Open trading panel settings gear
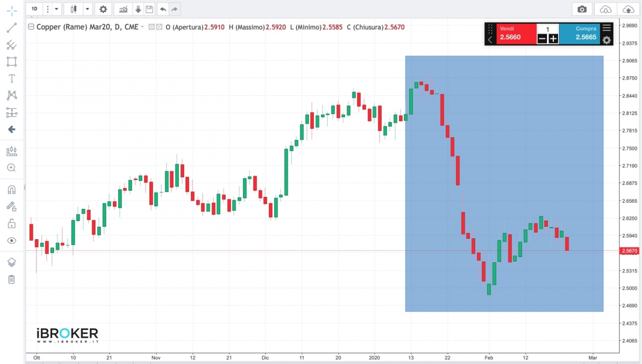This screenshot has width=642, height=364. pos(607,40)
